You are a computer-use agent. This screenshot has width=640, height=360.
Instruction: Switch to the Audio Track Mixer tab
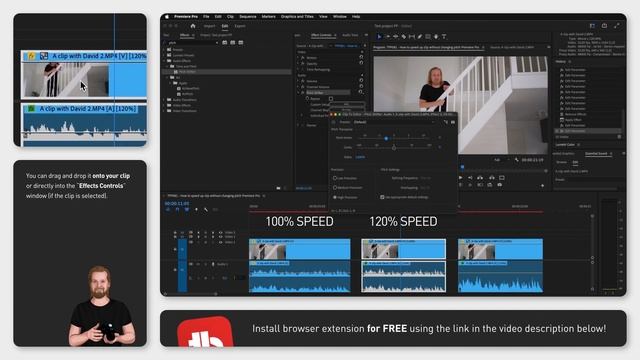(x=350, y=35)
